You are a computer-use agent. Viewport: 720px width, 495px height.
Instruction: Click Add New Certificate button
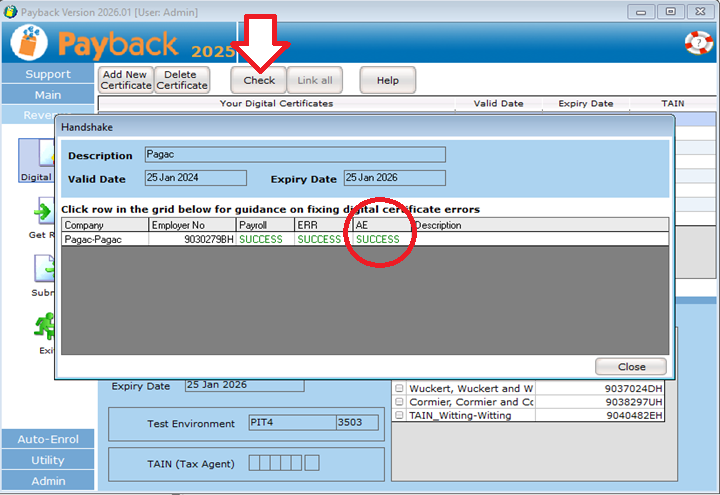(126, 80)
